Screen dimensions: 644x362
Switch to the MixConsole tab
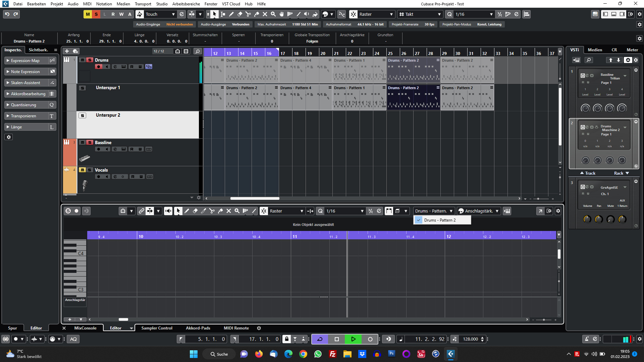tap(85, 328)
